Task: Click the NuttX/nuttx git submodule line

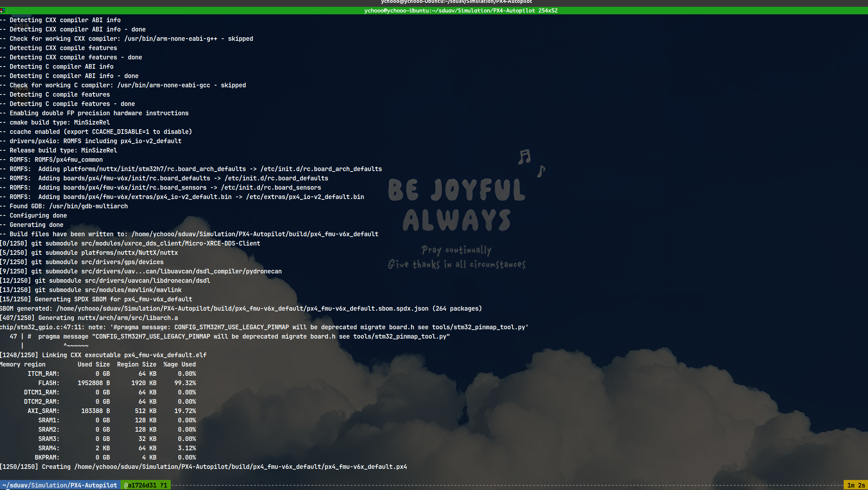Action: pos(89,253)
